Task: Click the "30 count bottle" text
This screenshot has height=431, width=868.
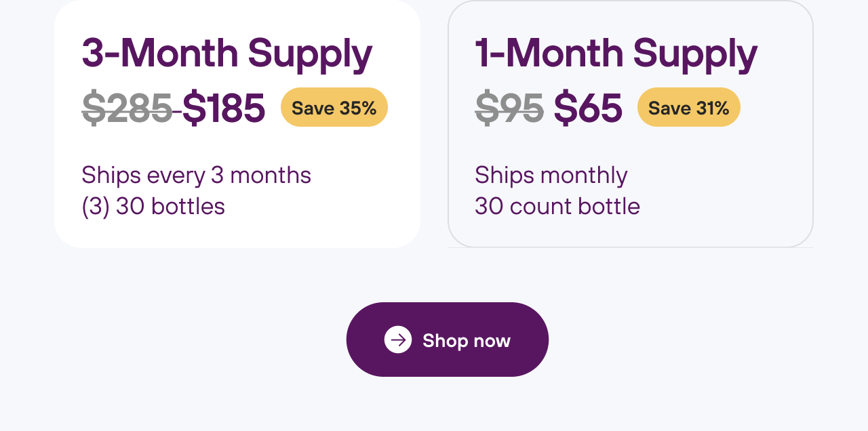Action: tap(557, 206)
